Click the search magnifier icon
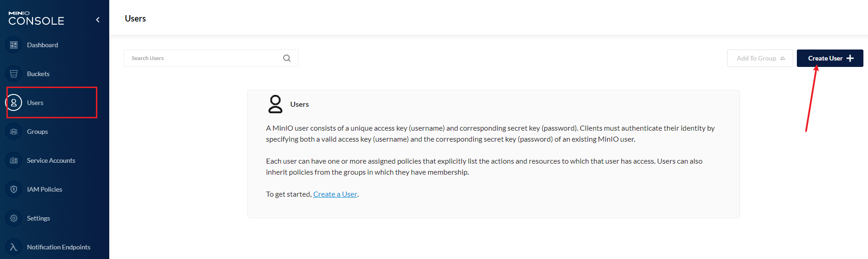The image size is (868, 259). (x=287, y=58)
